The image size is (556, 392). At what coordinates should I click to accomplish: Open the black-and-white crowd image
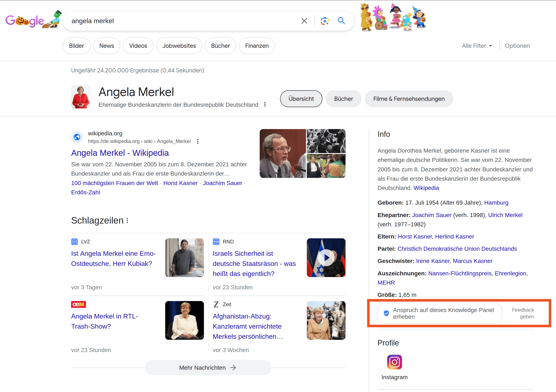point(326,141)
